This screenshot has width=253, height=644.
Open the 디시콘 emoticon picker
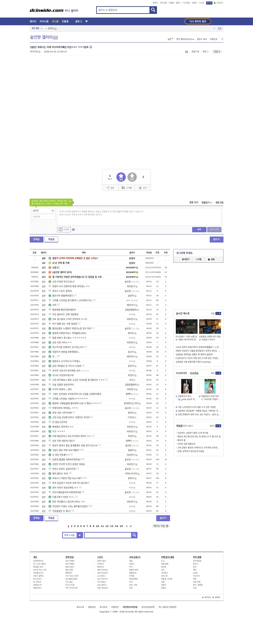(64, 230)
